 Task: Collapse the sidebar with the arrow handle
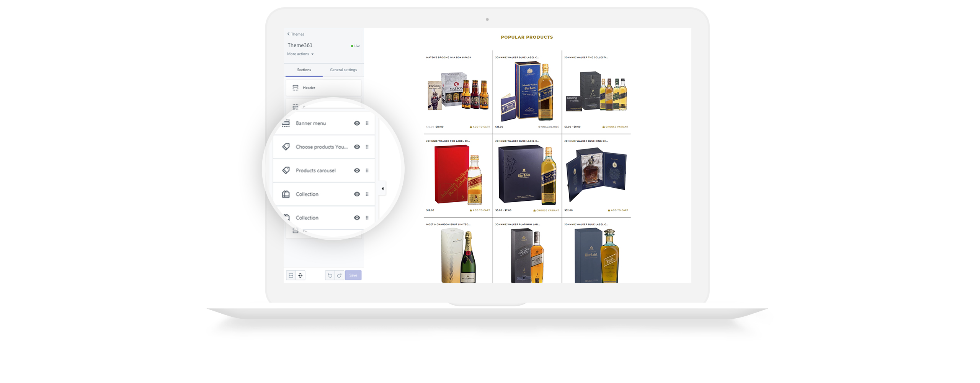coord(382,189)
